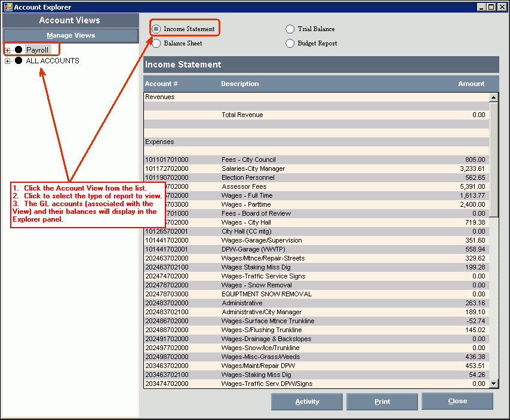
Task: Select the Balance Sheet report option
Action: click(x=156, y=43)
